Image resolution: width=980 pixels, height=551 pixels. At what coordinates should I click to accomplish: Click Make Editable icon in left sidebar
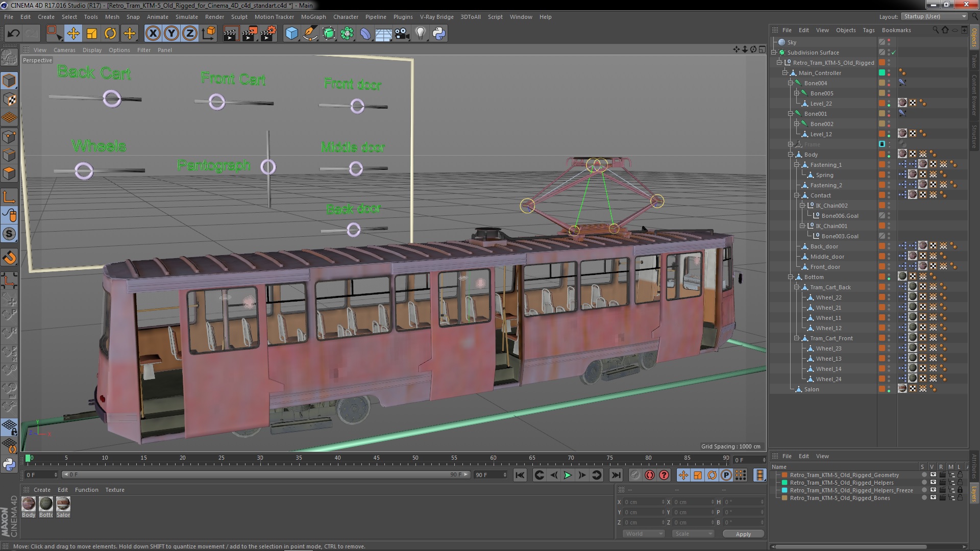(9, 57)
